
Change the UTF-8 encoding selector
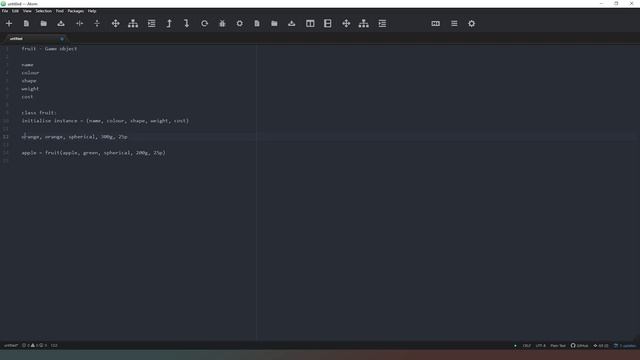540,346
